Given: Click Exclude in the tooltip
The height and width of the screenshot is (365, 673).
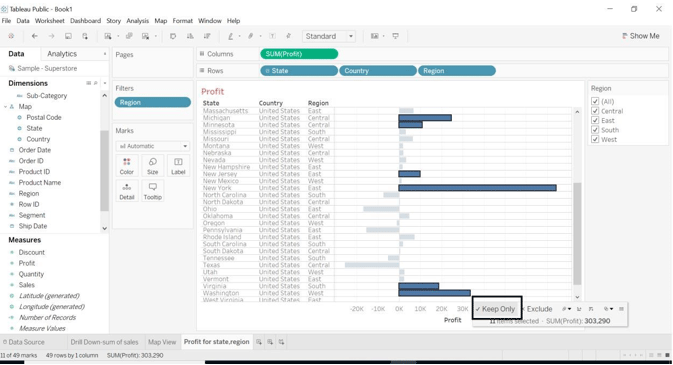Looking at the screenshot, I should [539, 309].
